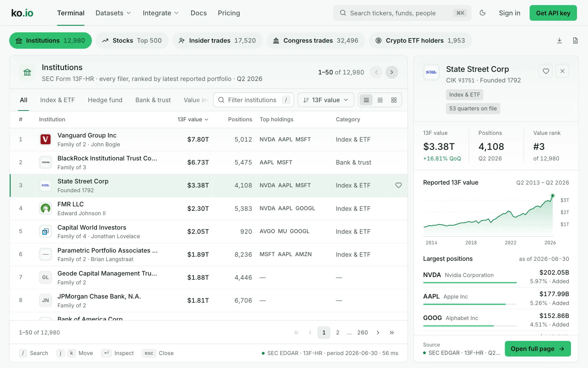The image size is (588, 368).
Task: Switch to the All filter tab
Action: click(x=24, y=100)
